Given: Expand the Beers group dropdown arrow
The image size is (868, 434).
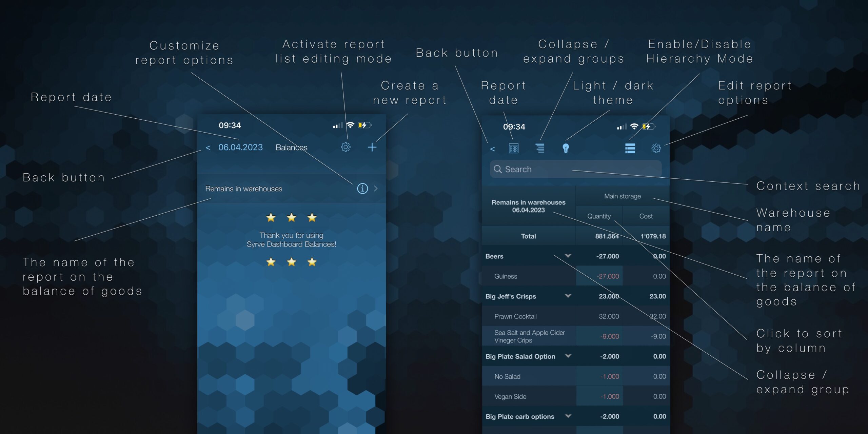Looking at the screenshot, I should (569, 255).
